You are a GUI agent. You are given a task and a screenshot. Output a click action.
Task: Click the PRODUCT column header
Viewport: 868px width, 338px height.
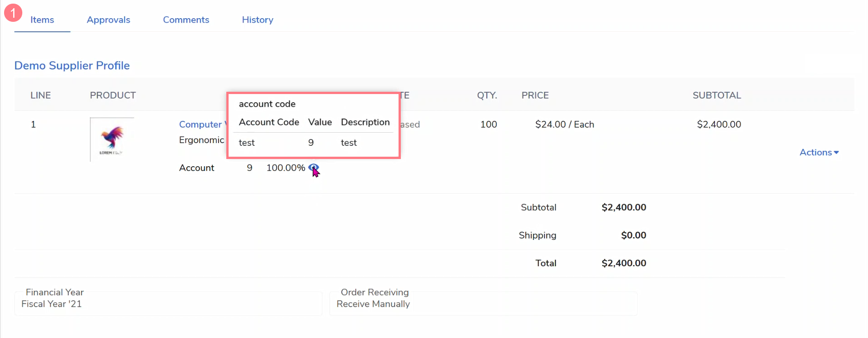coord(113,95)
